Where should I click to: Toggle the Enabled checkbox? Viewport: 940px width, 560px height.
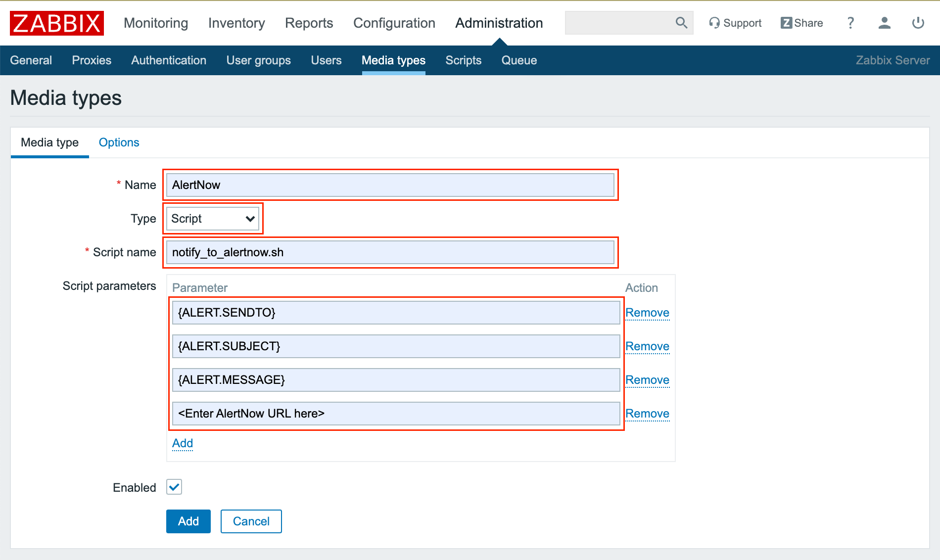174,487
